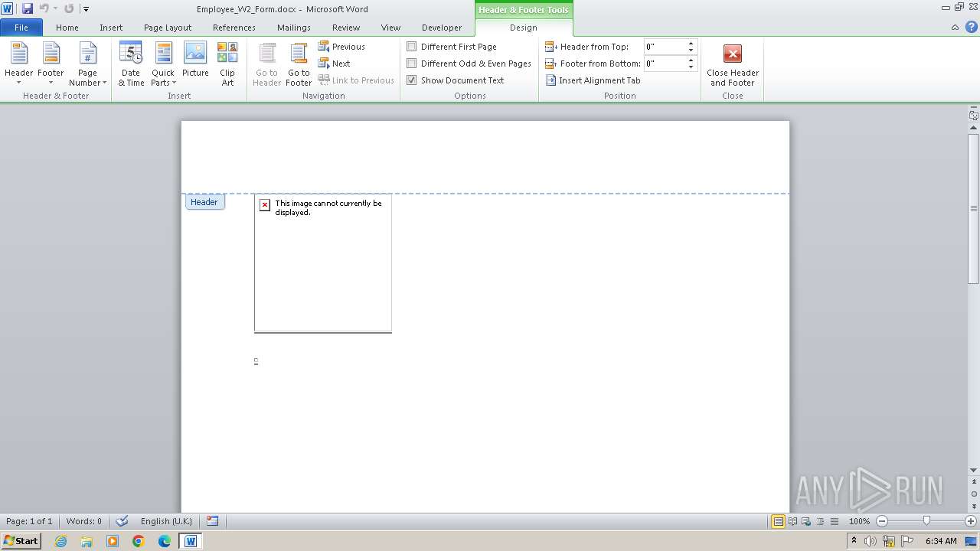Viewport: 980px width, 551px height.
Task: Open Word count from status bar
Action: pos(83,521)
